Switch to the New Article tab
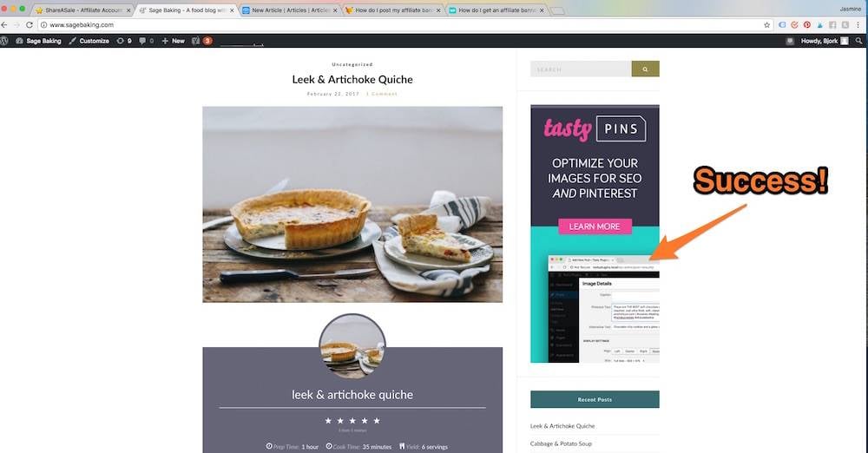868x453 pixels. click(x=291, y=10)
